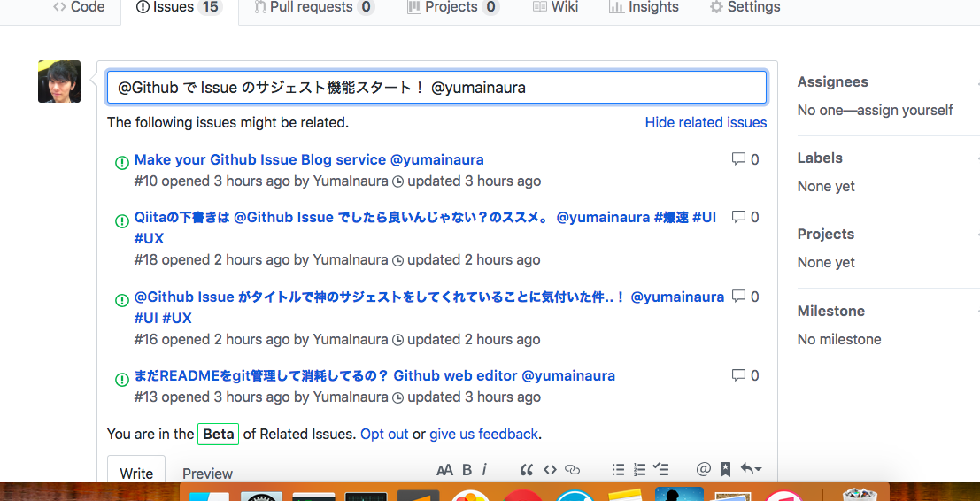Click the open-issue icon next to issue #16
Image resolution: width=980 pixels, height=501 pixels.
[x=122, y=300]
